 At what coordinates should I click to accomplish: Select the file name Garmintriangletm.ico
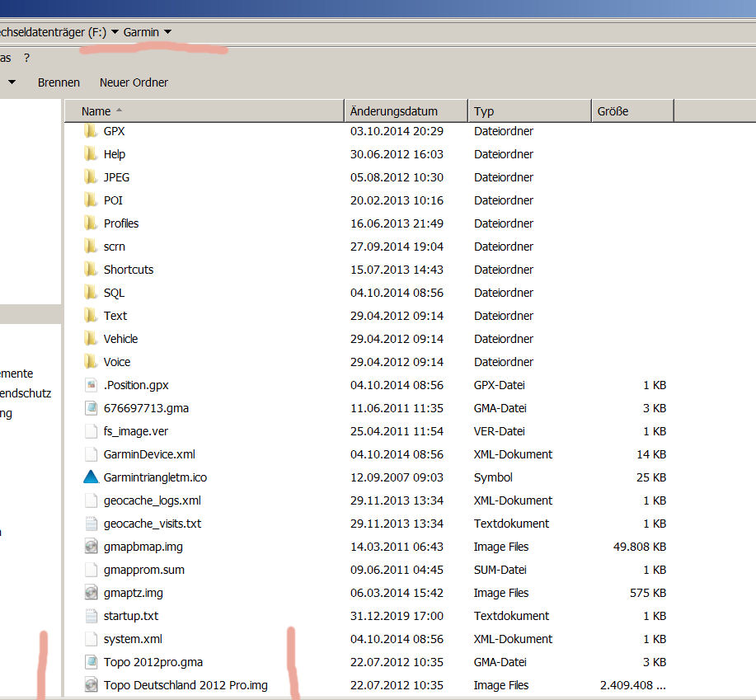[x=155, y=477]
